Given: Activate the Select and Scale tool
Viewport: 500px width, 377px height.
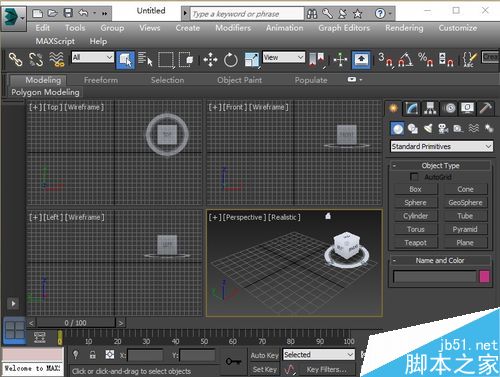Looking at the screenshot, I should point(252,60).
